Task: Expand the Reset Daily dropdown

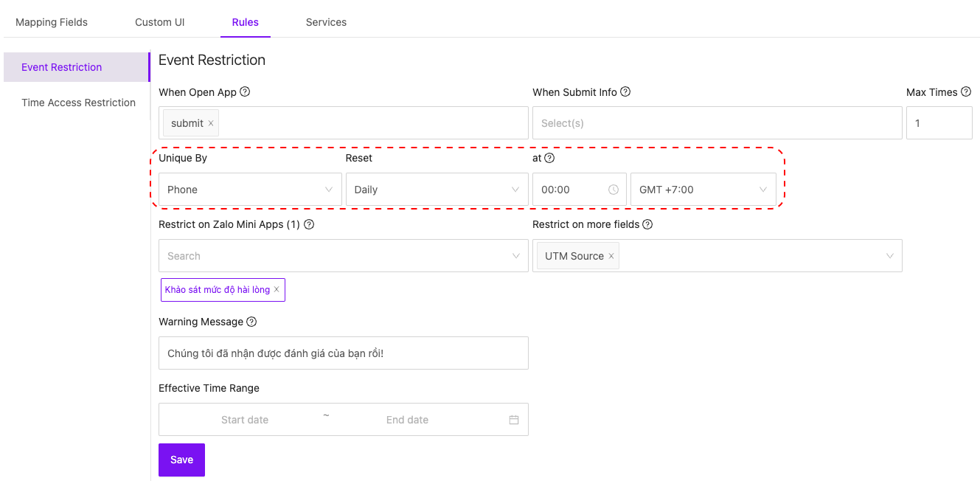Action: pos(437,190)
